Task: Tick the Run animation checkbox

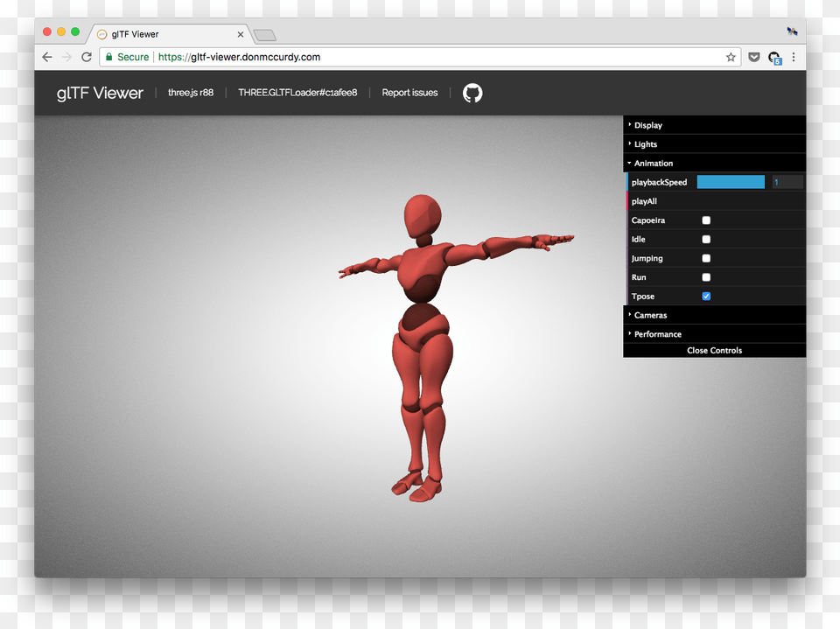Action: click(x=706, y=277)
